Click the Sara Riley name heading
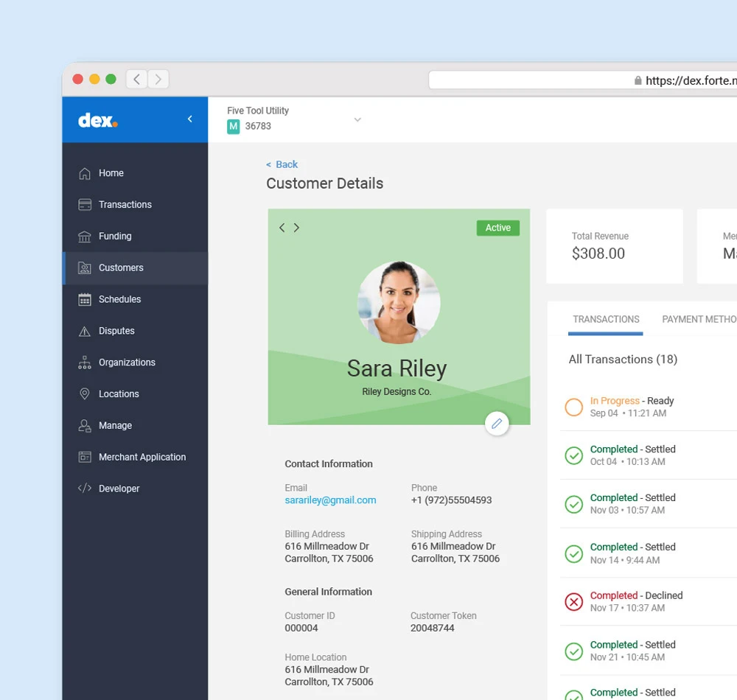This screenshot has height=700, width=737. point(397,369)
